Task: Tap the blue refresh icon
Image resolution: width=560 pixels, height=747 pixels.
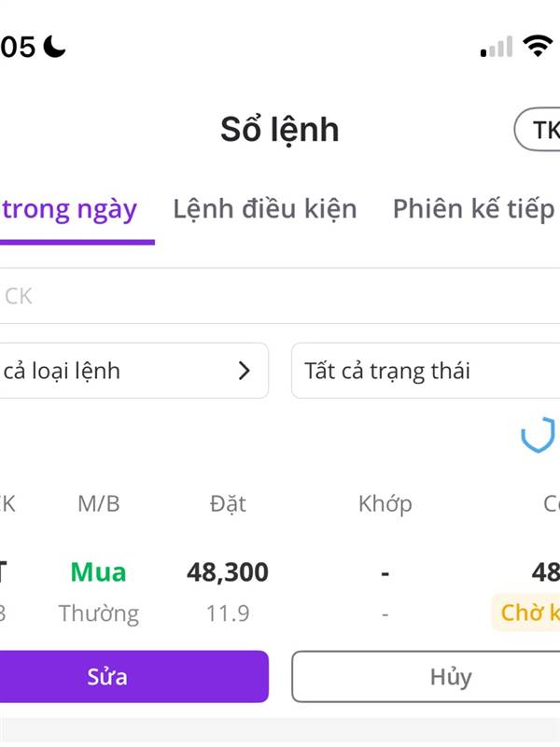Action: 538,436
